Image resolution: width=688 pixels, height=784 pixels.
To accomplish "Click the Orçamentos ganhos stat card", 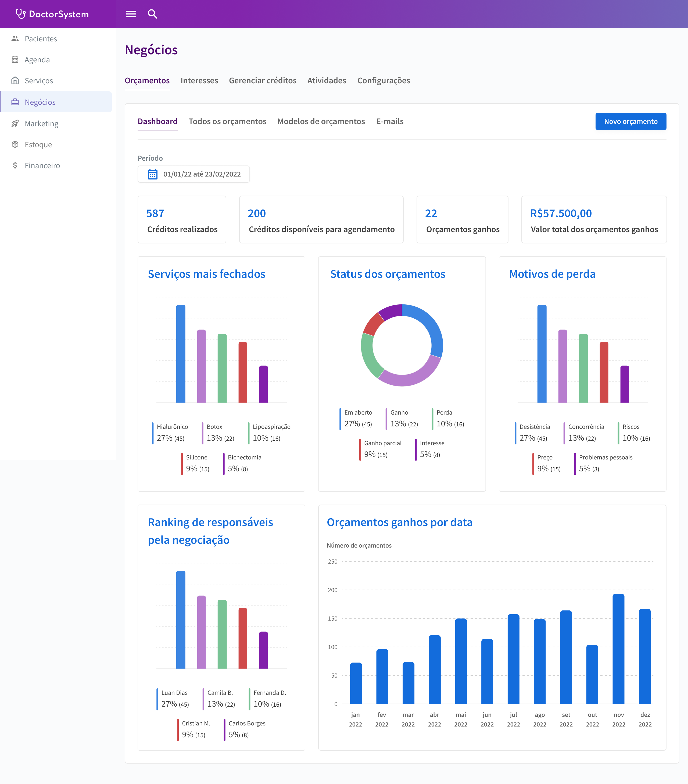I will click(462, 220).
